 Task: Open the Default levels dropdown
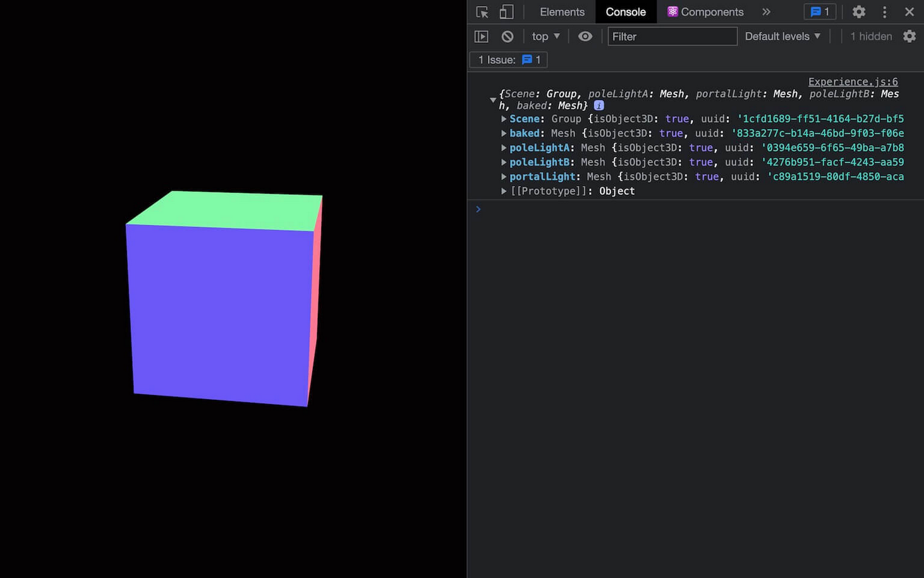[x=782, y=37]
